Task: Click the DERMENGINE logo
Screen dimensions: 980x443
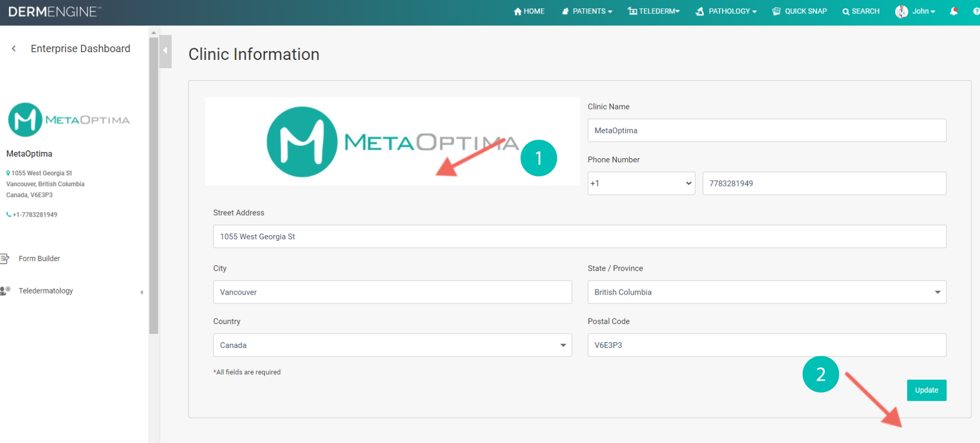Action: point(55,11)
